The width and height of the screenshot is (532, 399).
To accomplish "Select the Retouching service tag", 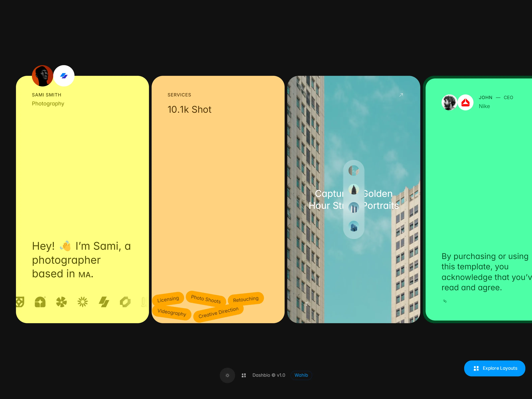I will pos(246,299).
